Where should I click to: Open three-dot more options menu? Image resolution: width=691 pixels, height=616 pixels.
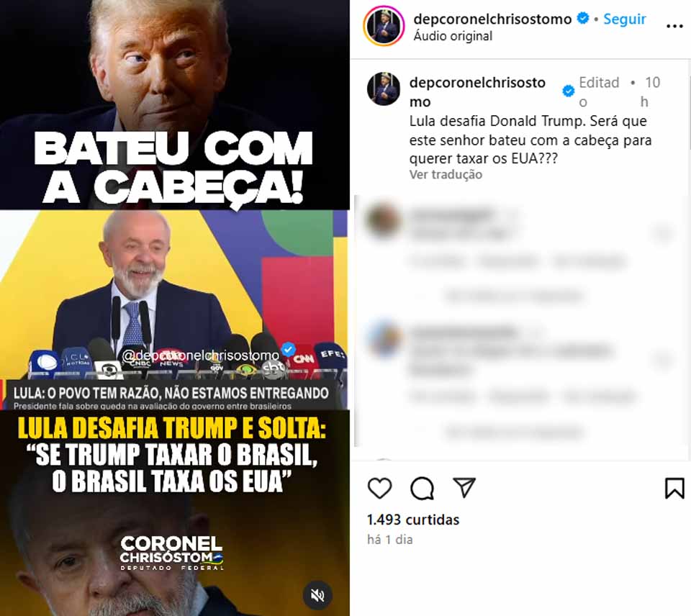pos(674,27)
